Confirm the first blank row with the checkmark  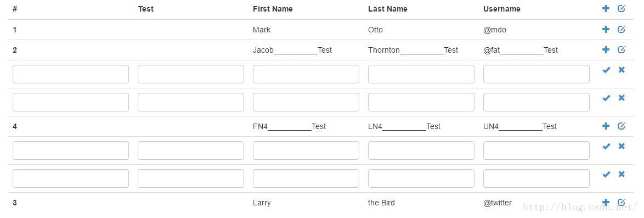tap(606, 70)
